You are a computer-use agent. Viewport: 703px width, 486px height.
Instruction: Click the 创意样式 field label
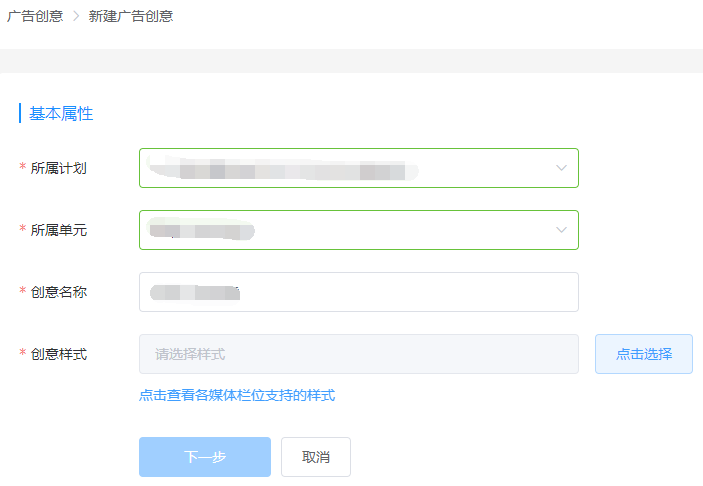[58, 354]
